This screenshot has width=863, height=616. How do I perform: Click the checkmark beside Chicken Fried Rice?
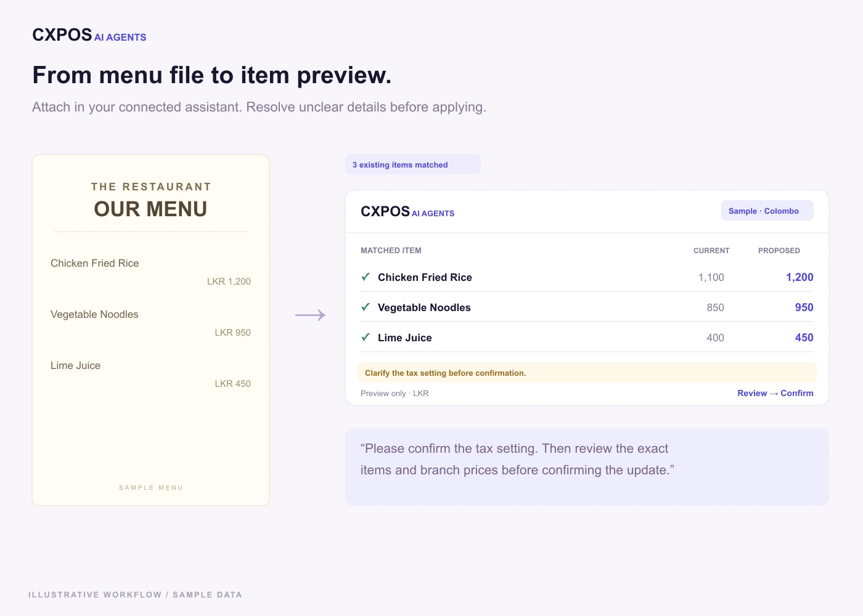coord(366,277)
